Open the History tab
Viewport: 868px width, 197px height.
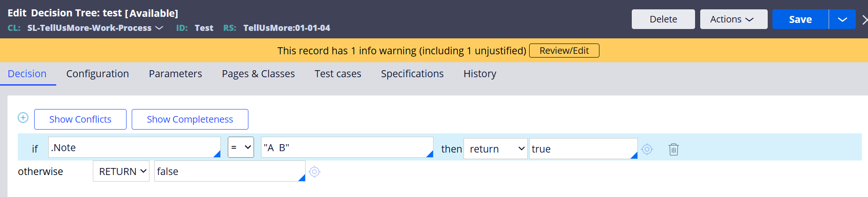[x=480, y=74]
